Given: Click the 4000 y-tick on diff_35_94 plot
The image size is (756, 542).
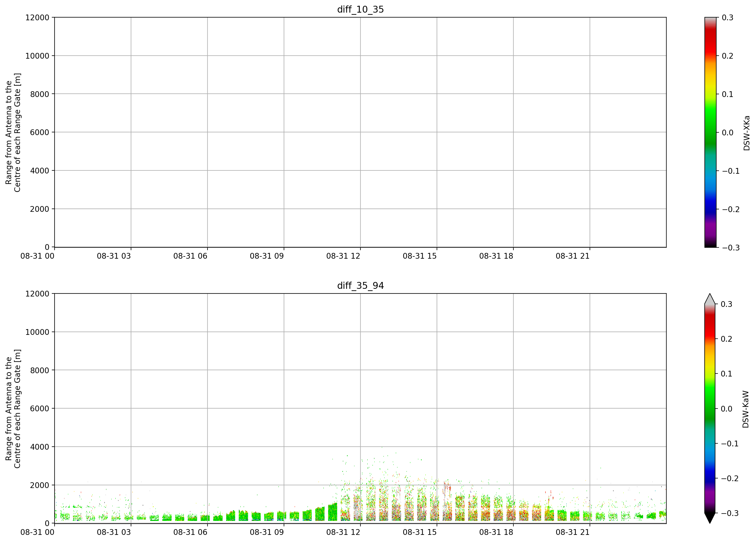Looking at the screenshot, I should coord(40,447).
